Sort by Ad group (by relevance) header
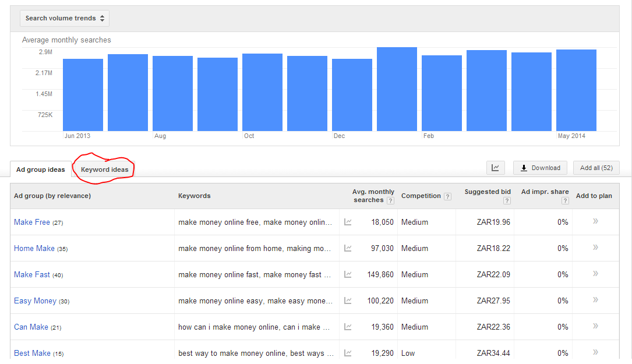The width and height of the screenshot is (632, 364). pos(52,196)
